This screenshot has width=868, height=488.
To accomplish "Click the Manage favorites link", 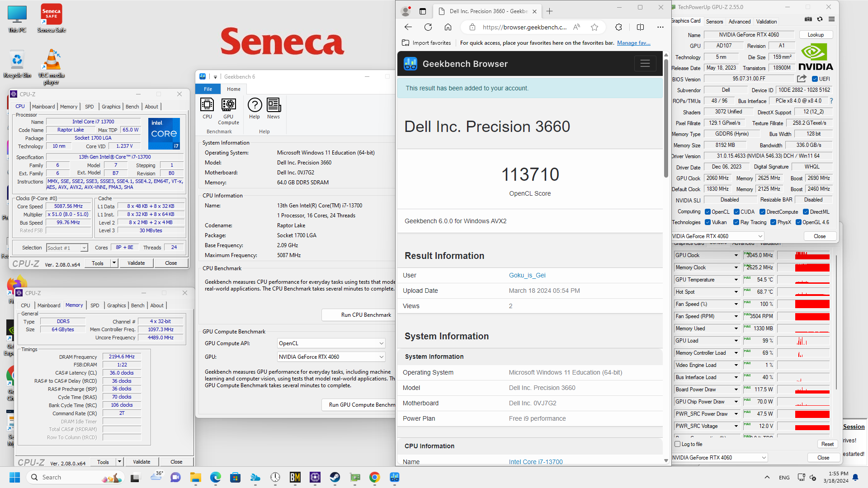I will coord(634,43).
